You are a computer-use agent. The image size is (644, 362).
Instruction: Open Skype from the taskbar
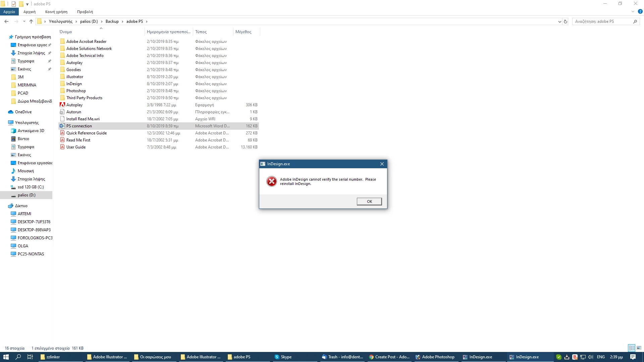283,357
